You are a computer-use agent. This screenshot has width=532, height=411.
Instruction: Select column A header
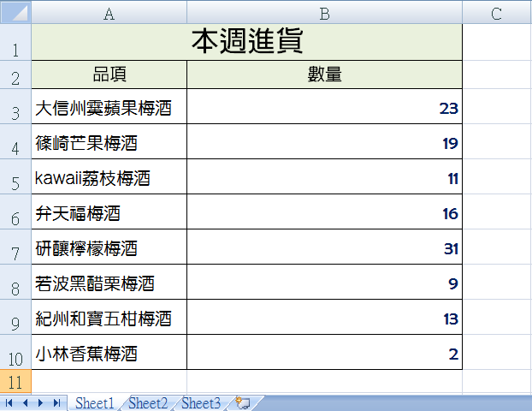(109, 12)
